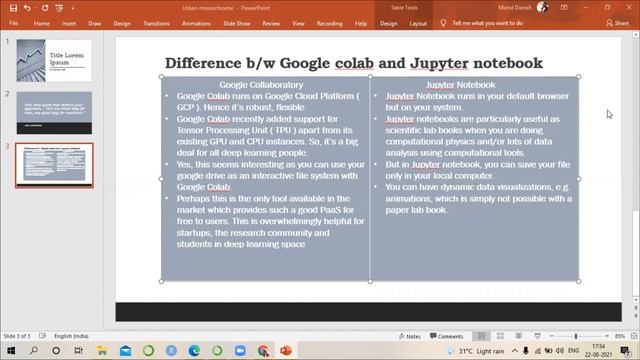The image size is (640, 360).
Task: Open Table Tools Design tab
Action: [389, 23]
